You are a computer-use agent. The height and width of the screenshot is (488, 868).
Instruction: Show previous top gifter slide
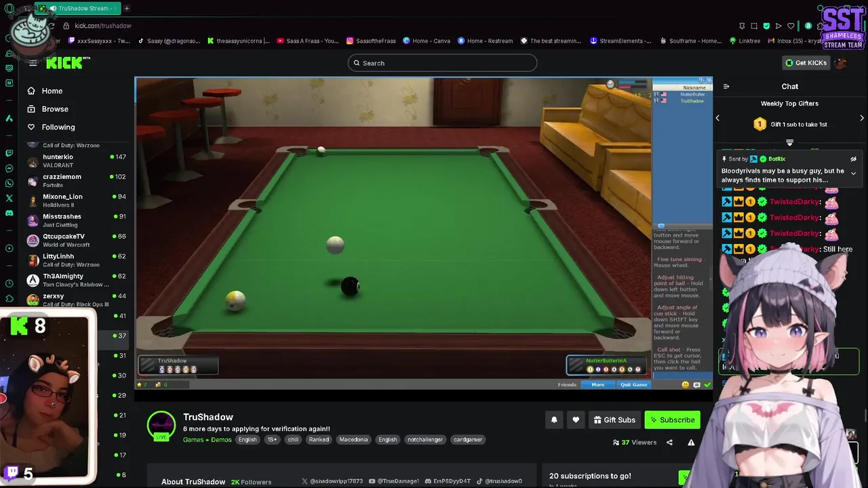[x=717, y=118]
